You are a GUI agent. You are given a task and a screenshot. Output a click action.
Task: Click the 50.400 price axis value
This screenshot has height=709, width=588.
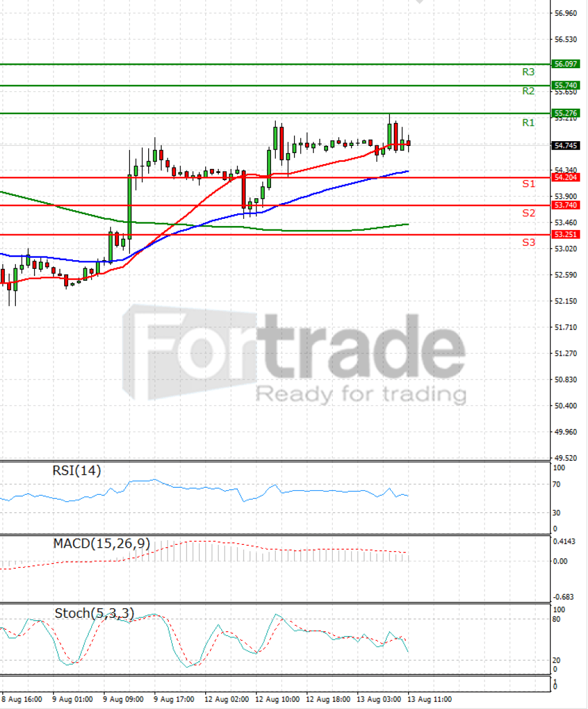pyautogui.click(x=566, y=406)
